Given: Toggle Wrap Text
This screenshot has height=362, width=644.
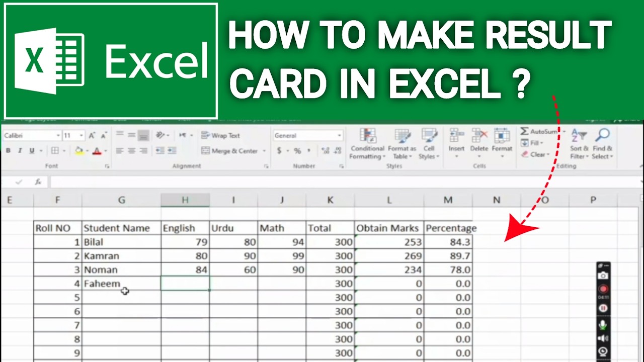Looking at the screenshot, I should pyautogui.click(x=220, y=135).
